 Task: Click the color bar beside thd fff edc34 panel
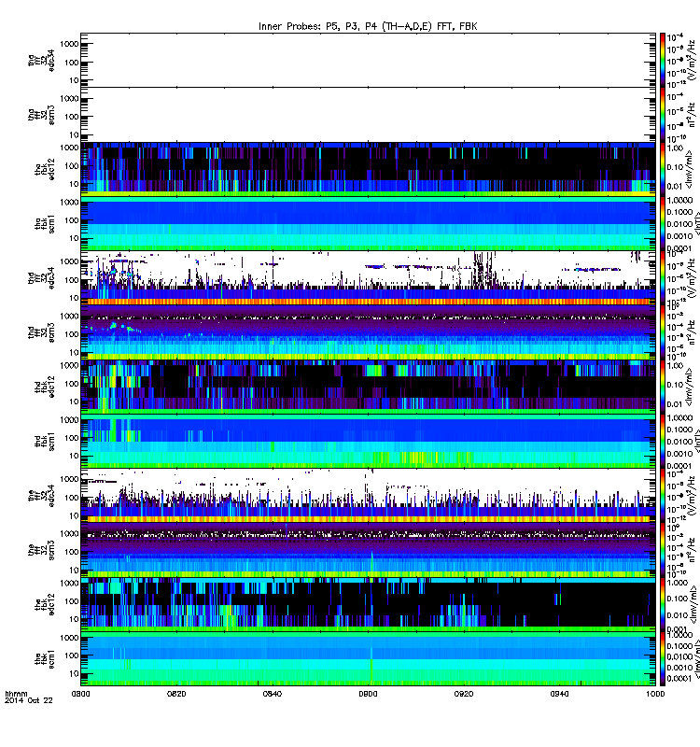click(663, 277)
